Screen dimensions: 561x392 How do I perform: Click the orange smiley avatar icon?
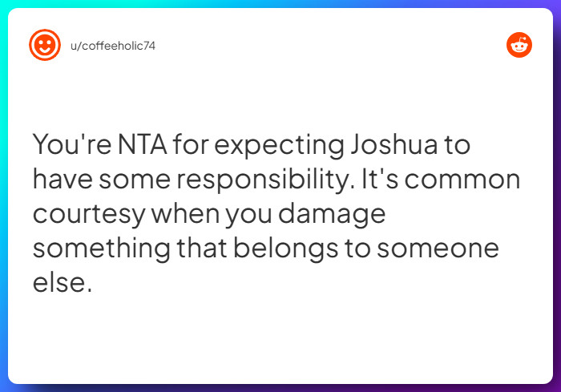point(45,46)
